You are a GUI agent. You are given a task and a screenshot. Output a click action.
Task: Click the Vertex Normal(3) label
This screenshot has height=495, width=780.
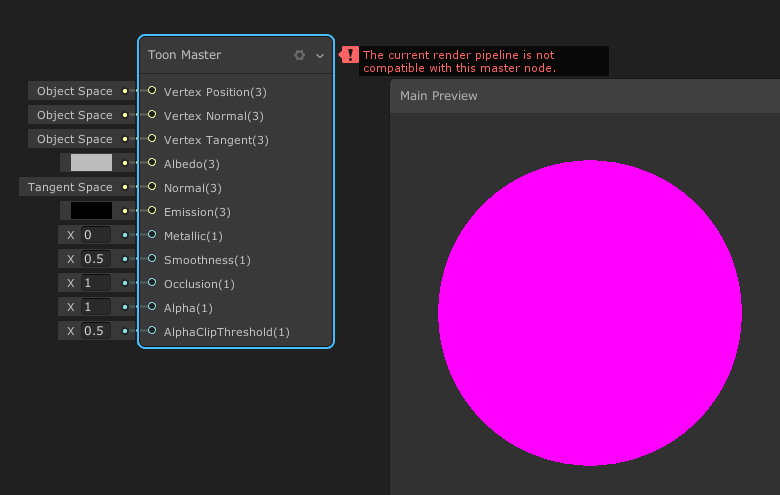pyautogui.click(x=213, y=116)
